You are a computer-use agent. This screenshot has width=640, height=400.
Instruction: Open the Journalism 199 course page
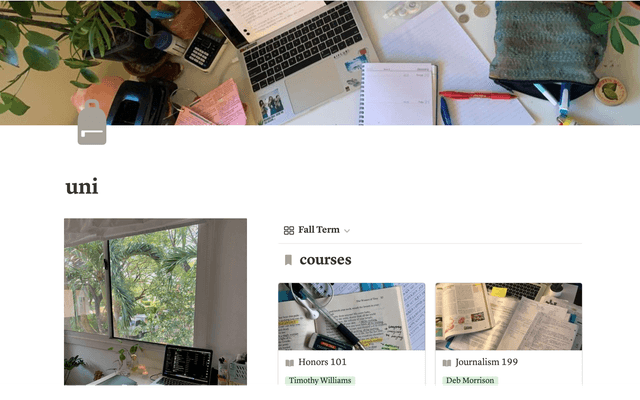[487, 362]
